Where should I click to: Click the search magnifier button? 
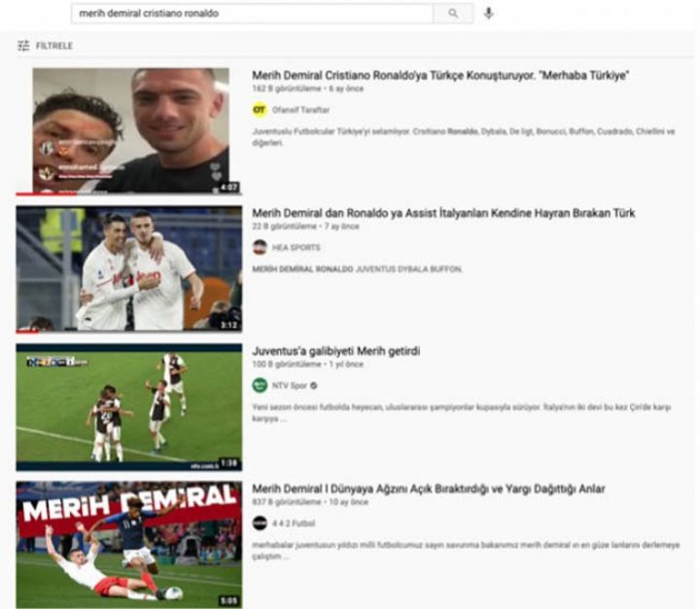[453, 14]
